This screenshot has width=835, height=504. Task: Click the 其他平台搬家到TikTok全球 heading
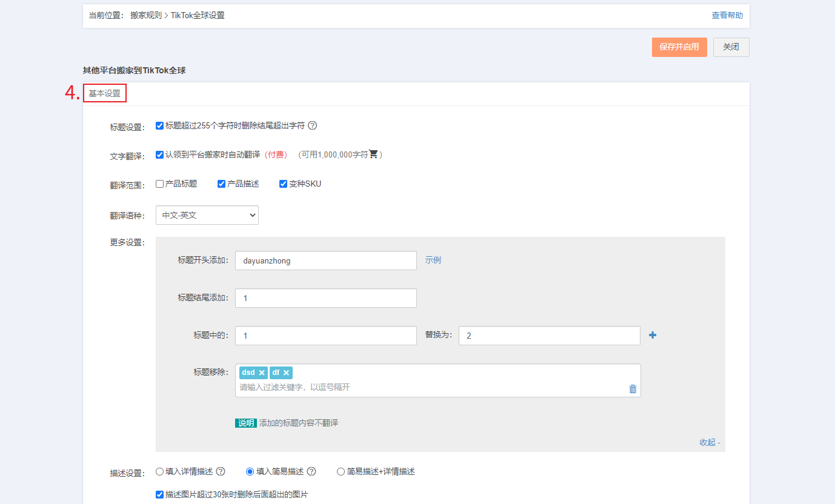pyautogui.click(x=135, y=70)
